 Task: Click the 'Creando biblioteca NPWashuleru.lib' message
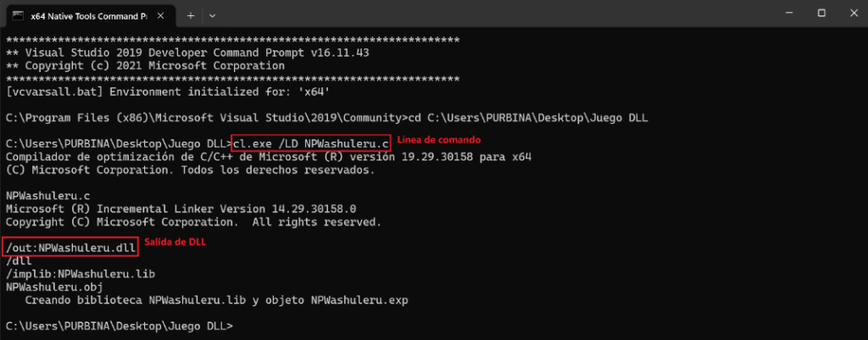pyautogui.click(x=199, y=299)
